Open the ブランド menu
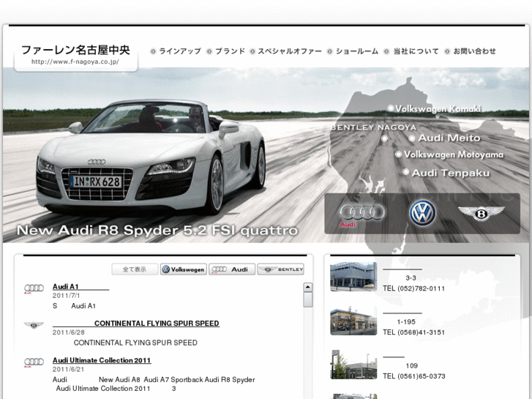The height and width of the screenshot is (399, 532). click(x=230, y=51)
